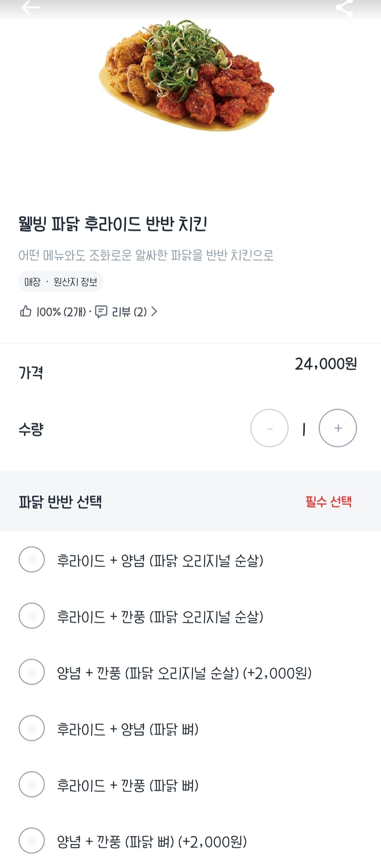This screenshot has width=381, height=868.
Task: Open the 리뷰 (2) link
Action: [x=129, y=312]
